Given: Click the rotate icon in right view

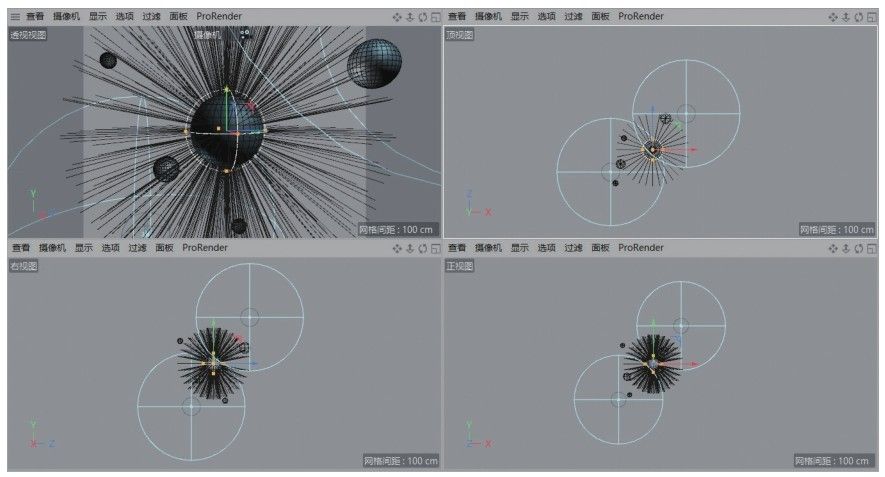Looking at the screenshot, I should coord(423,248).
